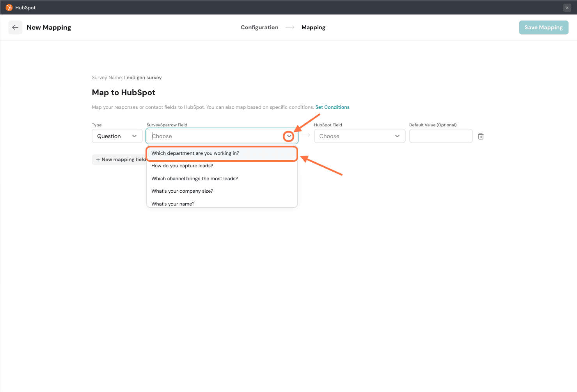
Task: Click the HubSpot sprocket logo
Action: point(9,7)
